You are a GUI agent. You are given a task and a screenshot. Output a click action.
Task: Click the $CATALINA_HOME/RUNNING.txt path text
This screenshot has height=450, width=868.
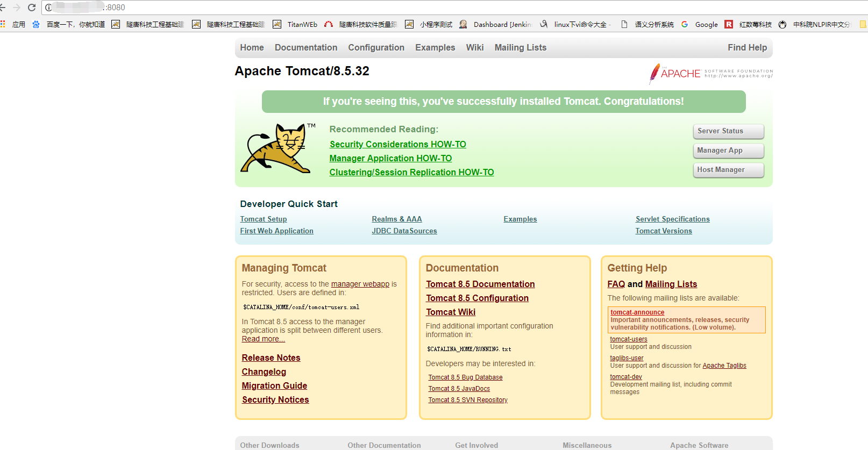tap(469, 349)
